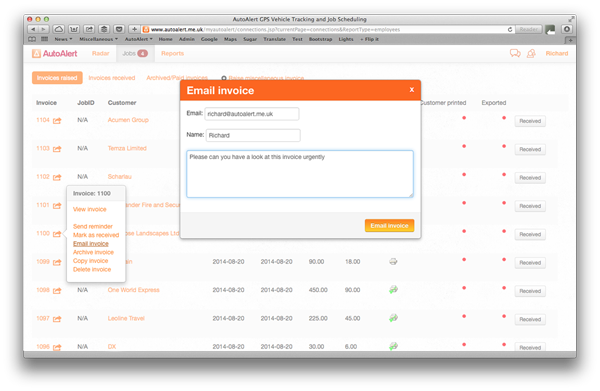The height and width of the screenshot is (391, 600).
Task: Click the Safari back arrow
Action: tap(33, 29)
